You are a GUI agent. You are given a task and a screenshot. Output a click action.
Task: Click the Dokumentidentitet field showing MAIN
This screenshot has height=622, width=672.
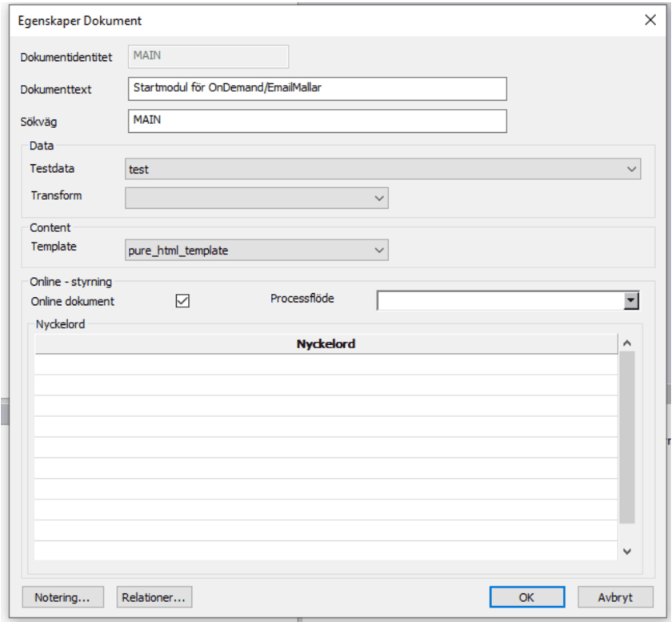208,56
